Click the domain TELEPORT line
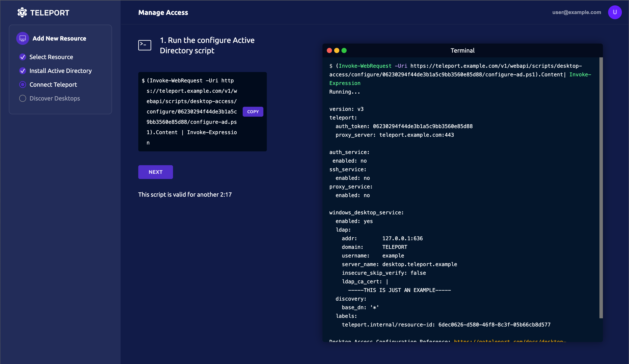The width and height of the screenshot is (629, 364). tap(374, 247)
